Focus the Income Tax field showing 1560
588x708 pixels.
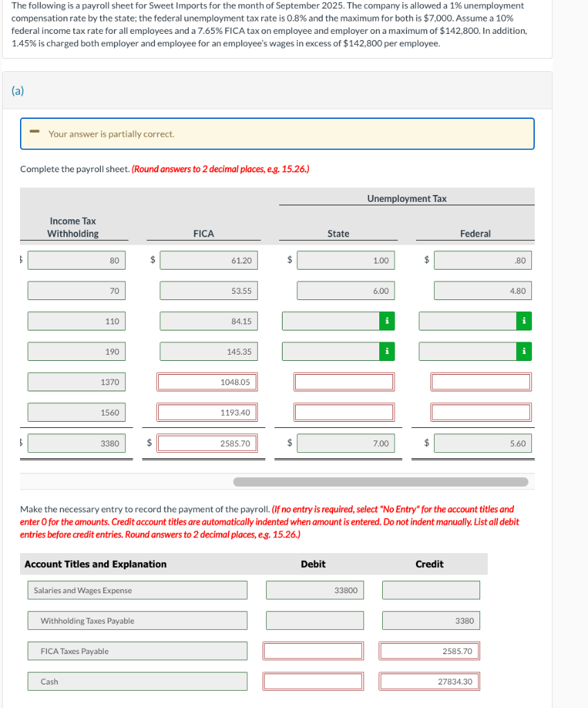point(76,412)
